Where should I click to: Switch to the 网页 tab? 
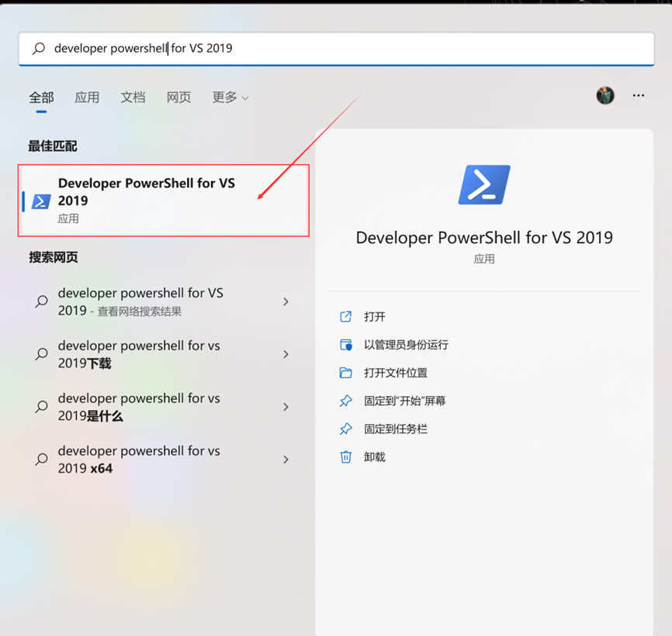(178, 98)
